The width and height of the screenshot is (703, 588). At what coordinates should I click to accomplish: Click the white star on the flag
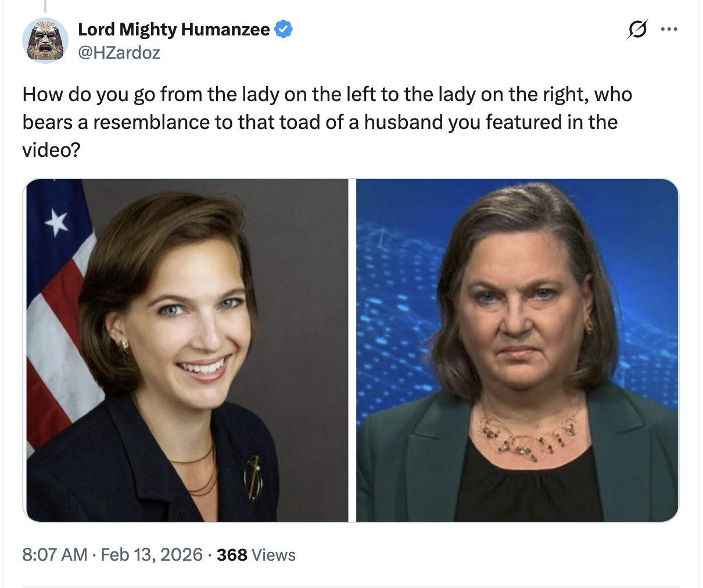pyautogui.click(x=56, y=223)
